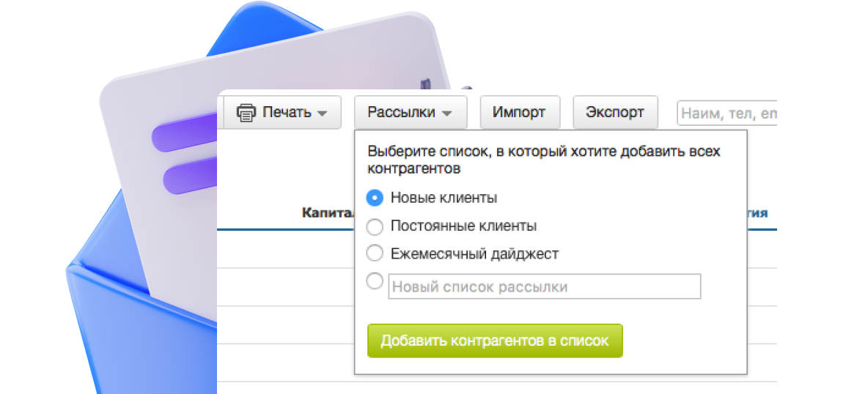868x394 pixels.
Task: Open the Рассылки menu button
Action: click(401, 113)
